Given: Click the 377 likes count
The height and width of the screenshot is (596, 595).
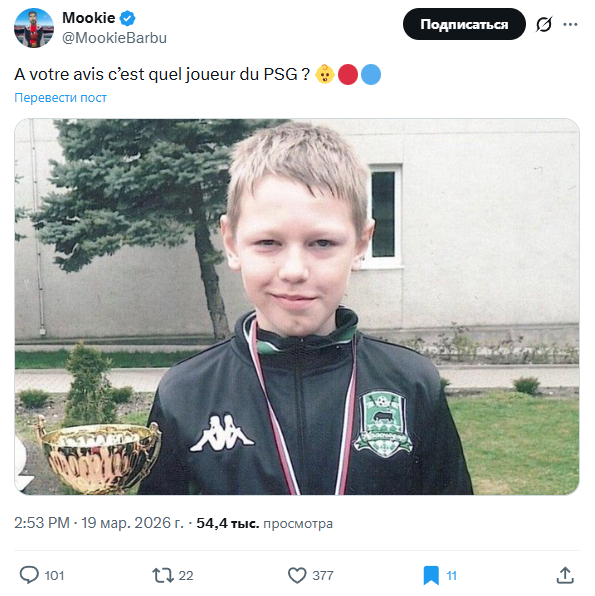Looking at the screenshot, I should (323, 575).
